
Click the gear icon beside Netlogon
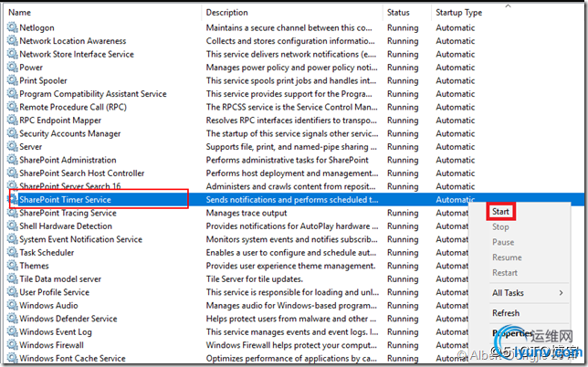pyautogui.click(x=13, y=27)
